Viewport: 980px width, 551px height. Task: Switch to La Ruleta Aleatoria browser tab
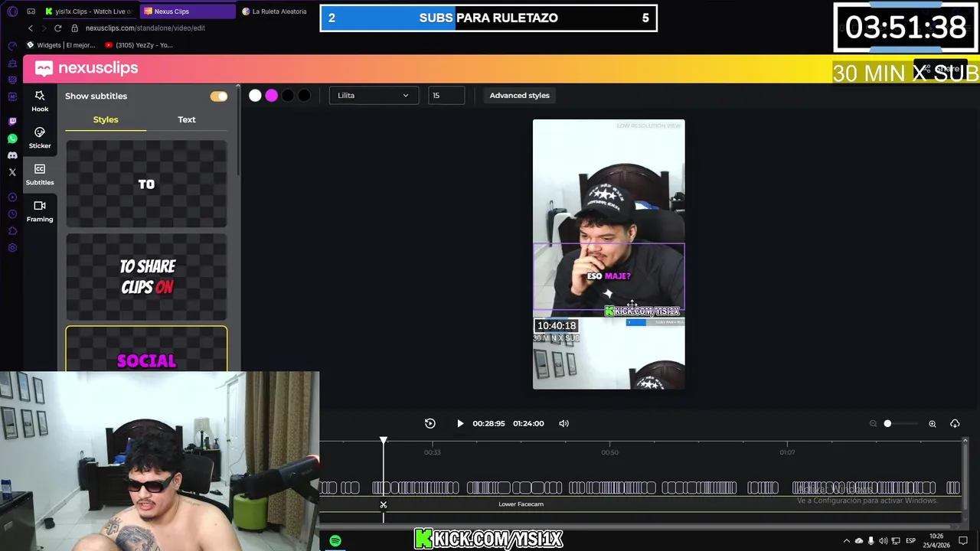(x=274, y=11)
